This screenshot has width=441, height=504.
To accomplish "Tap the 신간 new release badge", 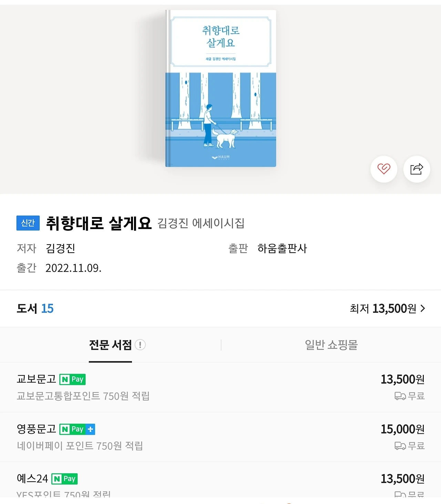I will click(28, 223).
